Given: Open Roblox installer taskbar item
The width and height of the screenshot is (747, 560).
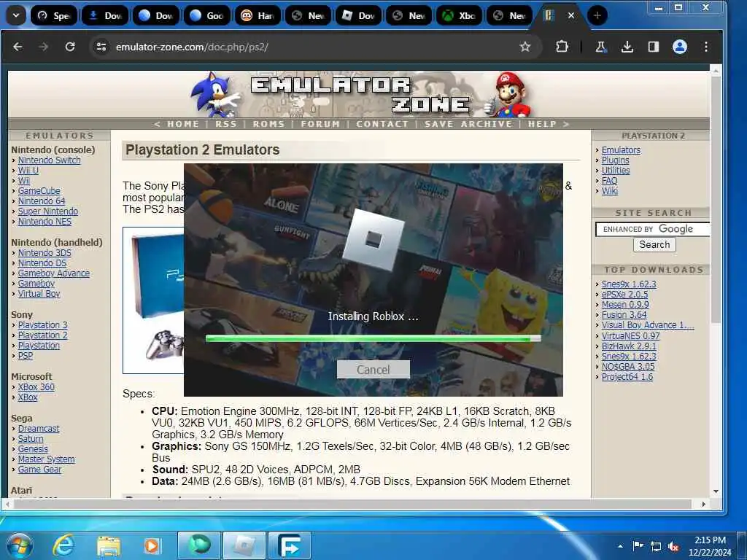Looking at the screenshot, I should point(244,545).
